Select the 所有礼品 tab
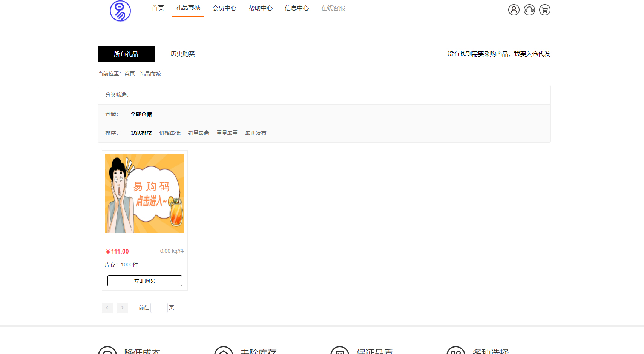 pos(126,54)
